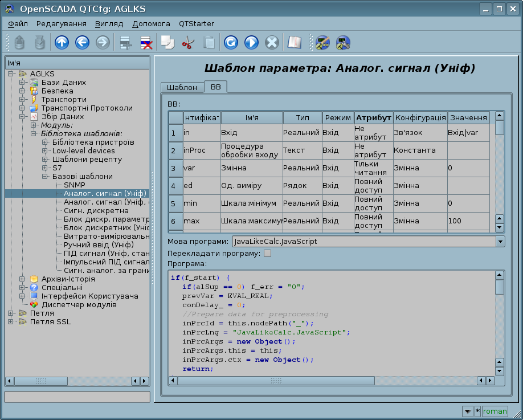Open the 'Вигляд' menu

pos(109,24)
